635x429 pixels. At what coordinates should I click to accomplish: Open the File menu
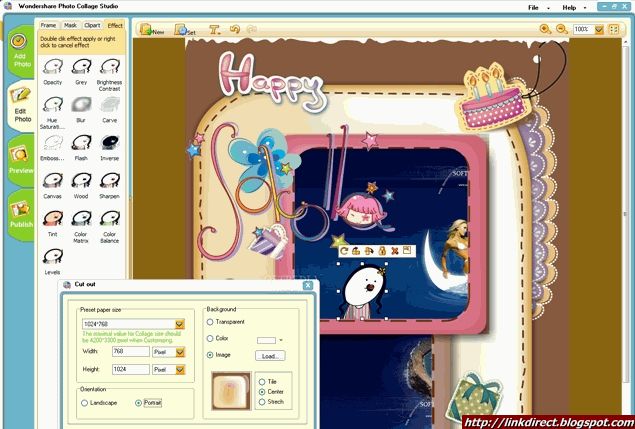click(x=533, y=7)
